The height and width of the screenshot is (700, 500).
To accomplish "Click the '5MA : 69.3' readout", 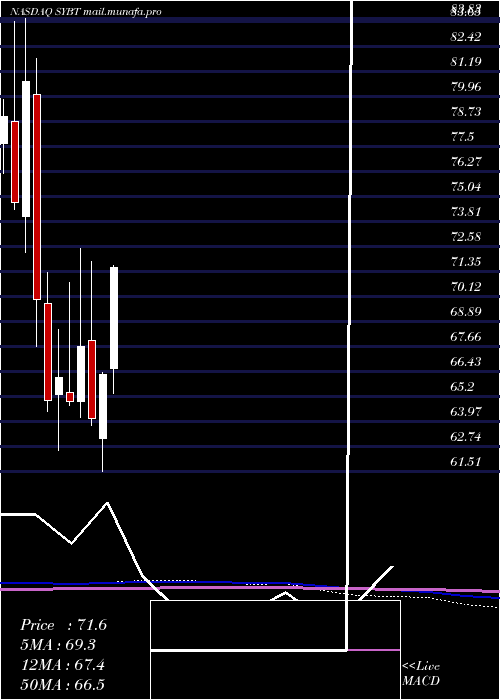I will (58, 645).
